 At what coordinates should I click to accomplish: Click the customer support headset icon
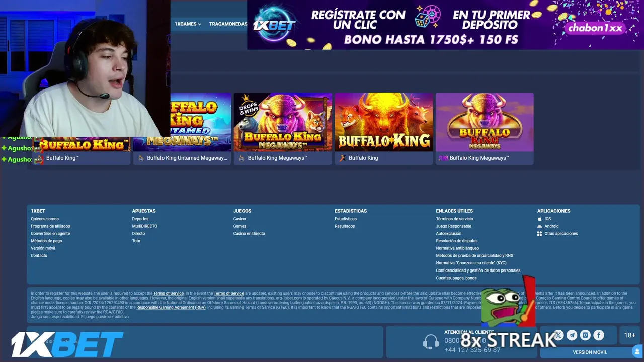point(431,342)
